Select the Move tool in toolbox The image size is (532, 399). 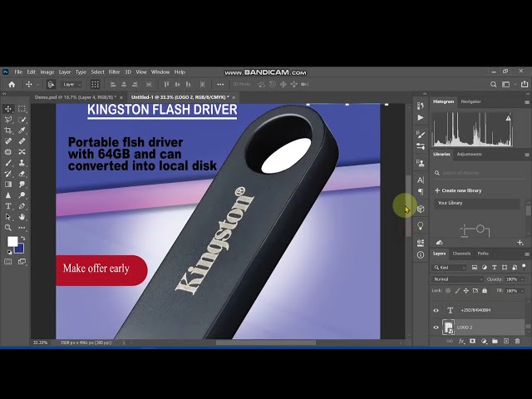(8, 109)
